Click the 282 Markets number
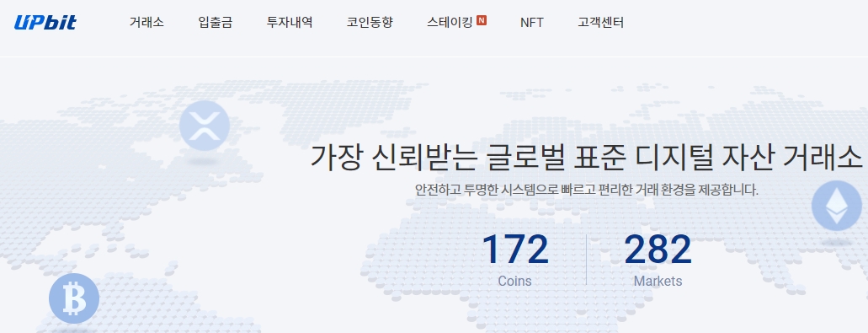Screen dimensions: 868x333 pos(658,250)
